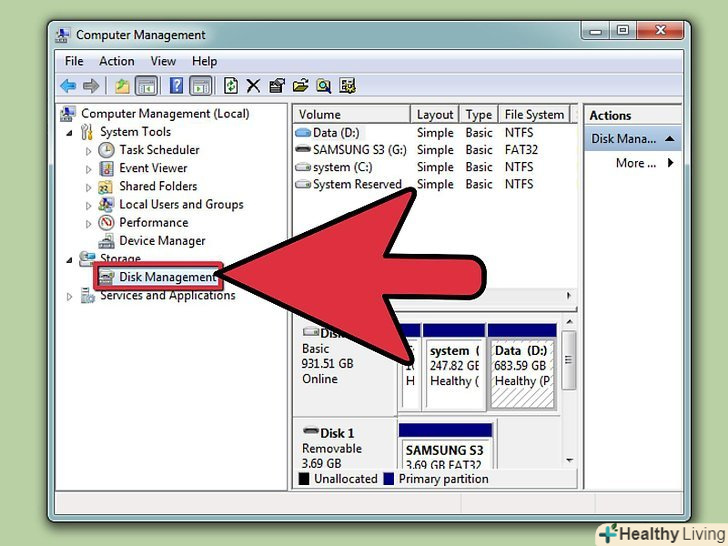The image size is (728, 546).
Task: Collapse the Storage tree node
Action: click(70, 260)
